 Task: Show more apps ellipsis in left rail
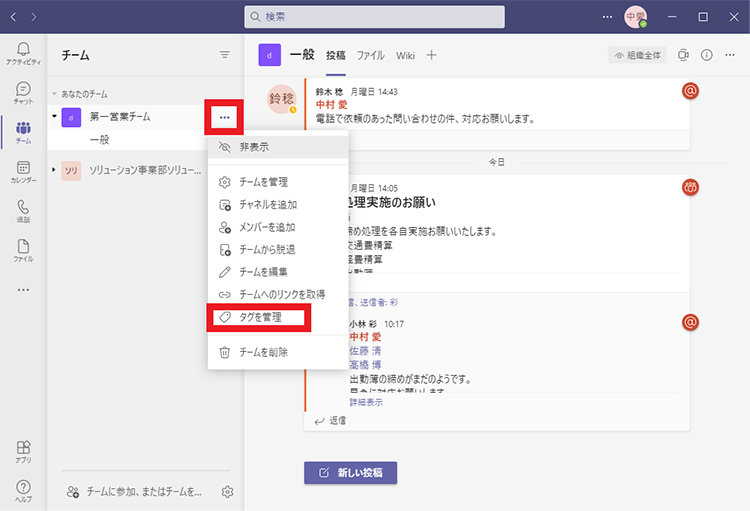click(23, 289)
